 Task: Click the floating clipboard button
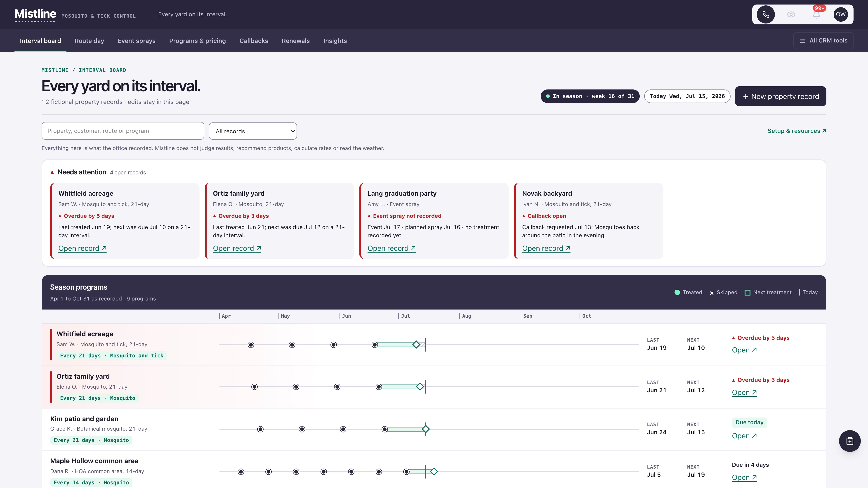coord(849,441)
